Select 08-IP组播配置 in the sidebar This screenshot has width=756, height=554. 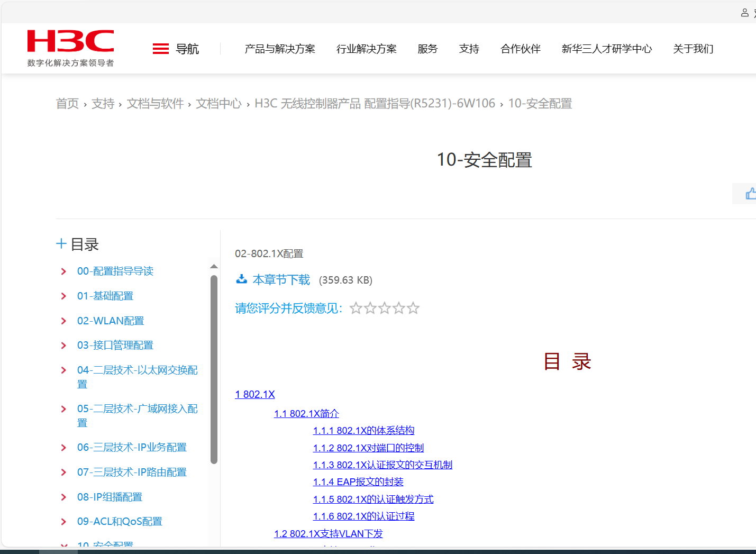(x=110, y=497)
